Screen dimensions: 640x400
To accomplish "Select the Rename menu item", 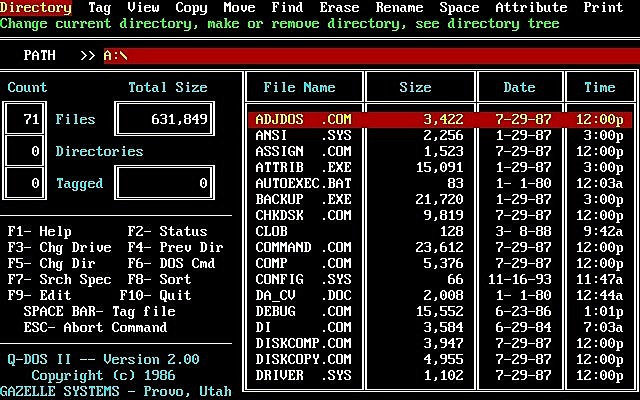I will pyautogui.click(x=399, y=7).
